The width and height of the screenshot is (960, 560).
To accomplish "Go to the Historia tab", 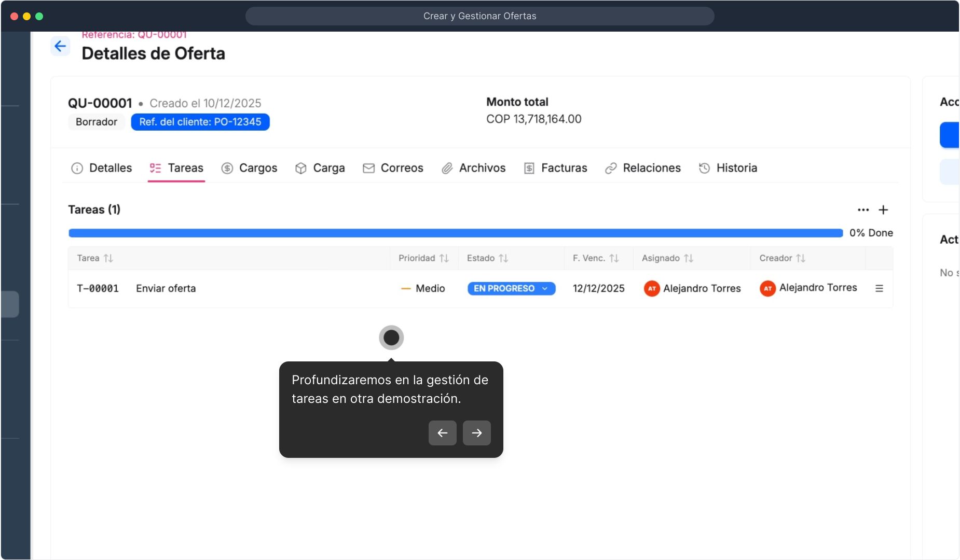I will (x=728, y=168).
